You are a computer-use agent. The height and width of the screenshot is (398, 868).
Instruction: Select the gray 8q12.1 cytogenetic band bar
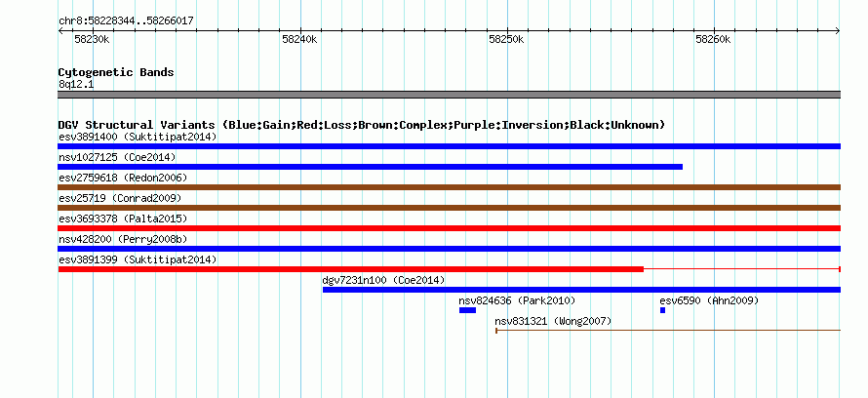449,95
